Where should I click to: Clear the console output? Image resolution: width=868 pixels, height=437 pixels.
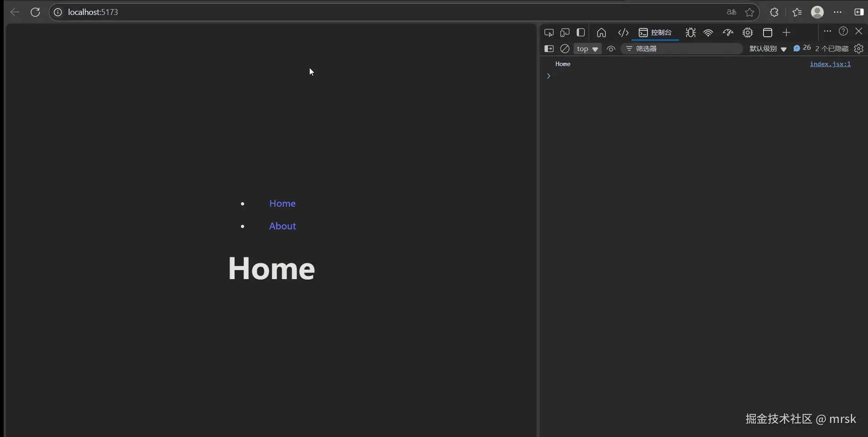565,49
